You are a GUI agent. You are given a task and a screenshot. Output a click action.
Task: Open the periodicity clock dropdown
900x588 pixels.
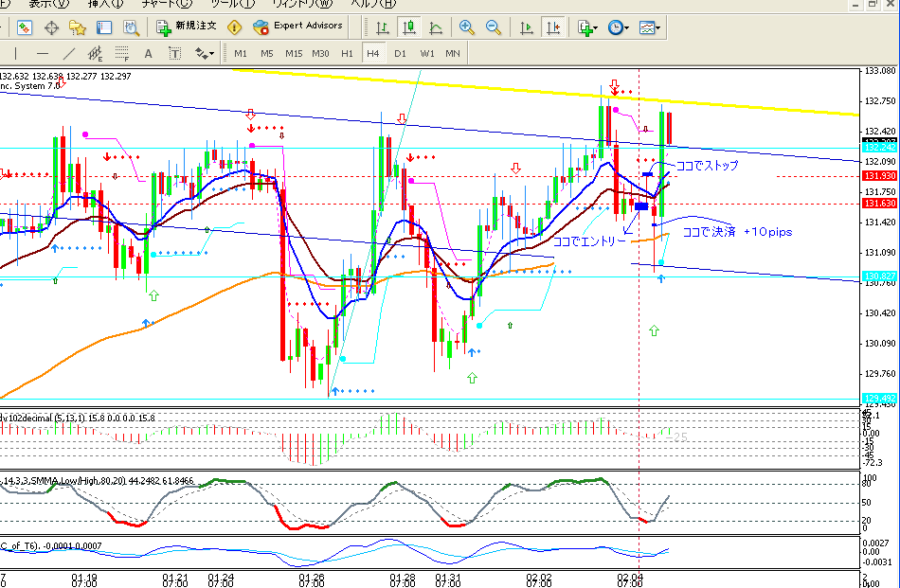tap(618, 27)
